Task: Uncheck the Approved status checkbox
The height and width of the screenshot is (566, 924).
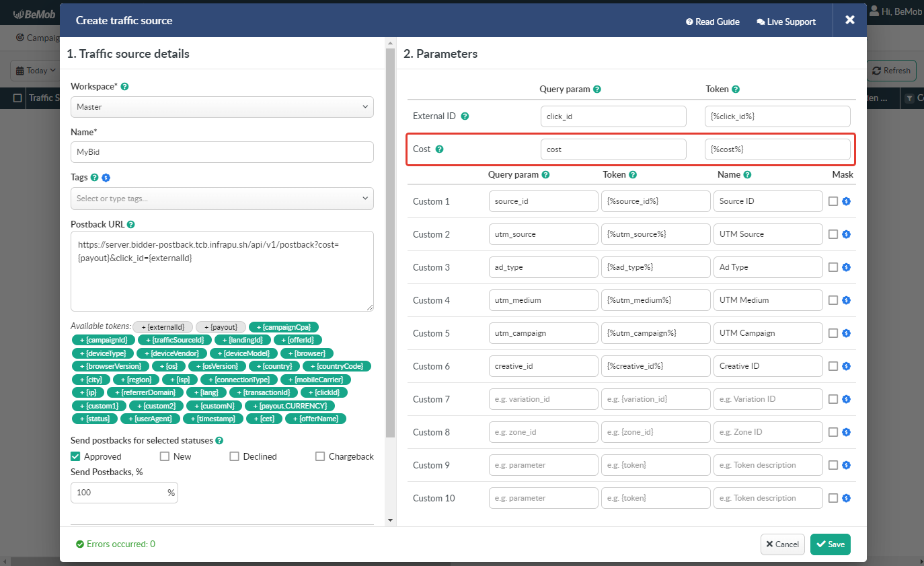Action: coord(75,456)
